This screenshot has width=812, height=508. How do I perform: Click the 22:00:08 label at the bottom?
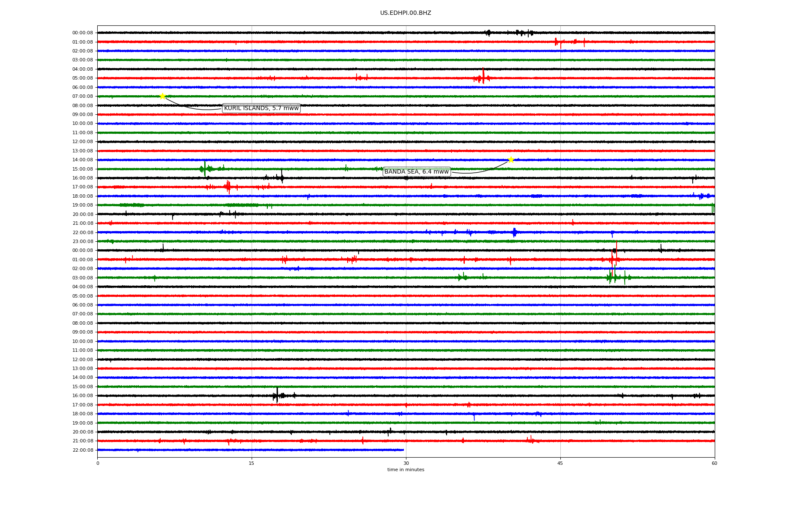82,450
